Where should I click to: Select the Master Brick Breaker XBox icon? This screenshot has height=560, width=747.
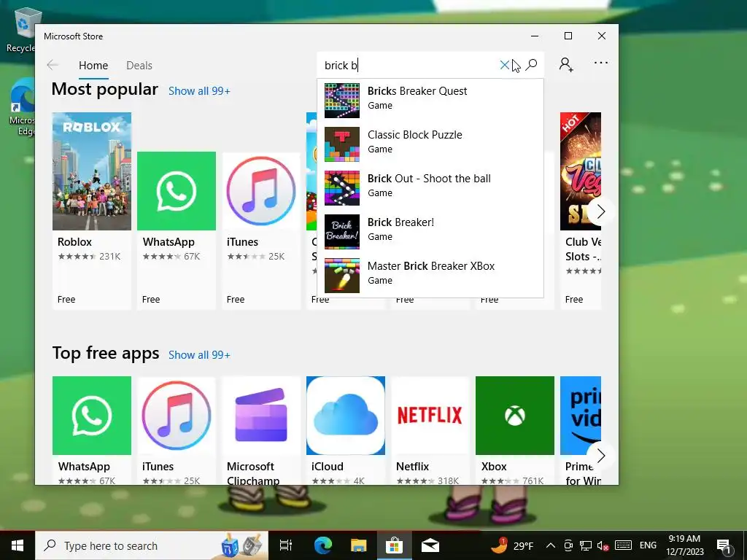342,276
